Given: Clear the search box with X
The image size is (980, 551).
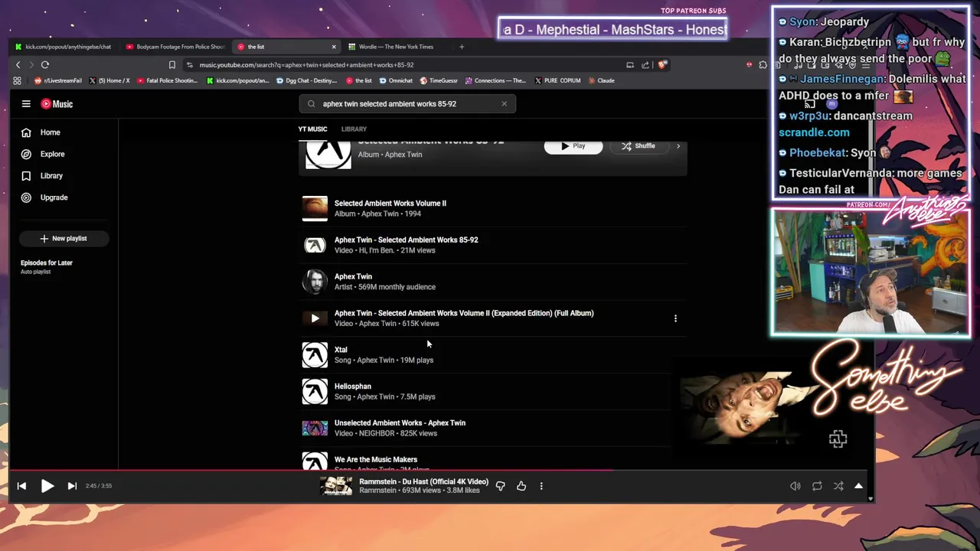Looking at the screenshot, I should coord(504,103).
